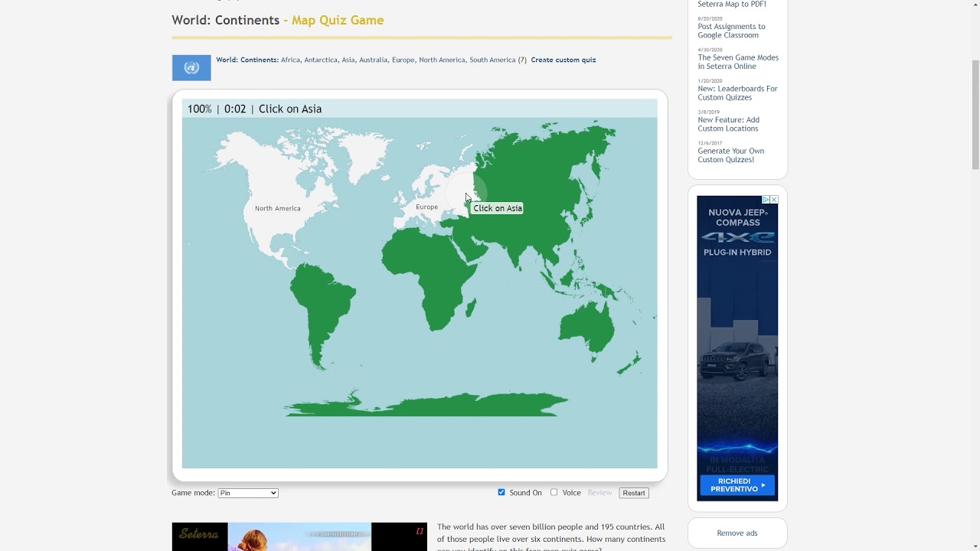Toggle the Sound On checkbox
This screenshot has width=980, height=551.
(x=501, y=492)
